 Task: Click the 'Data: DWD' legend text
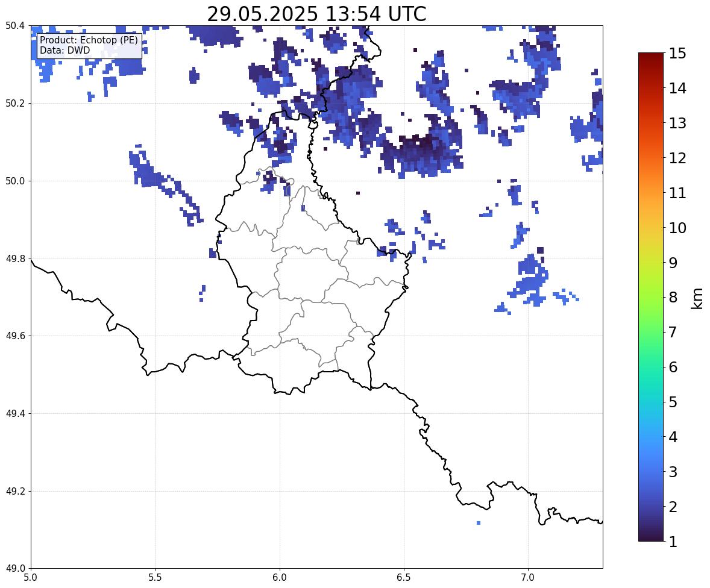point(64,50)
